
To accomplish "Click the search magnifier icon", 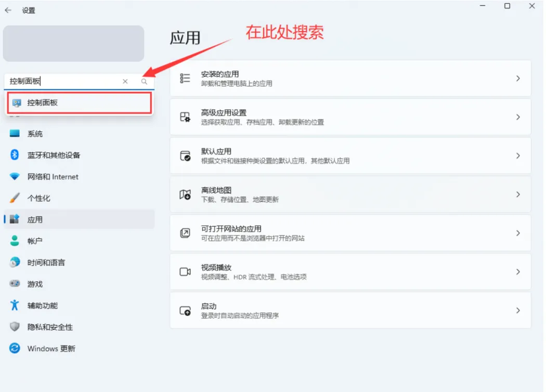I will coord(144,82).
